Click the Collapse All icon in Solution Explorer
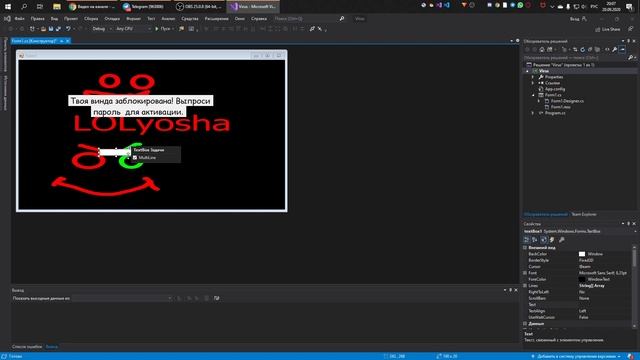The image size is (640, 360). 590,49
